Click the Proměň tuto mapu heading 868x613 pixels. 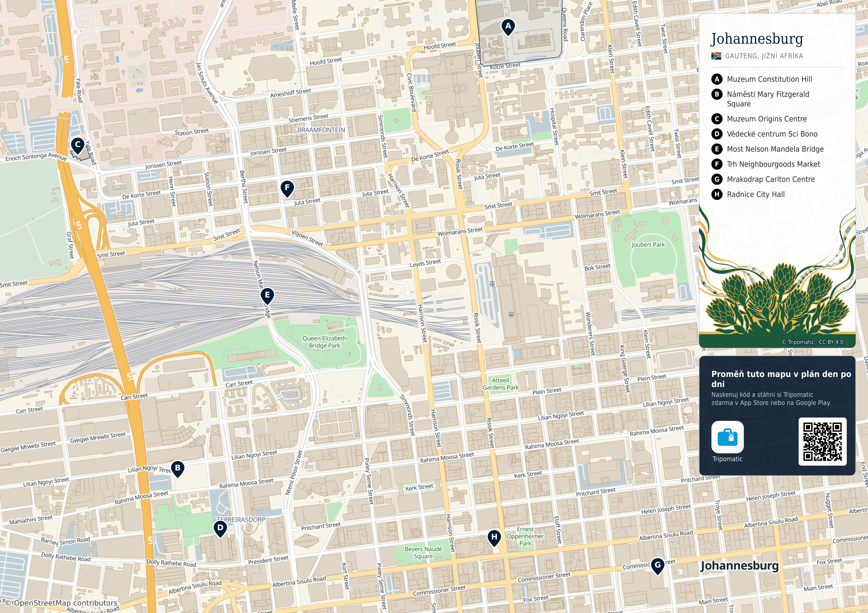coord(781,379)
